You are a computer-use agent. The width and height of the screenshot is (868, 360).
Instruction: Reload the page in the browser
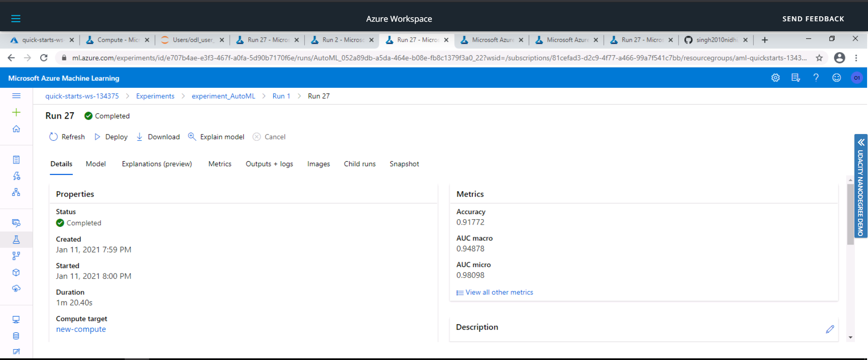(44, 58)
